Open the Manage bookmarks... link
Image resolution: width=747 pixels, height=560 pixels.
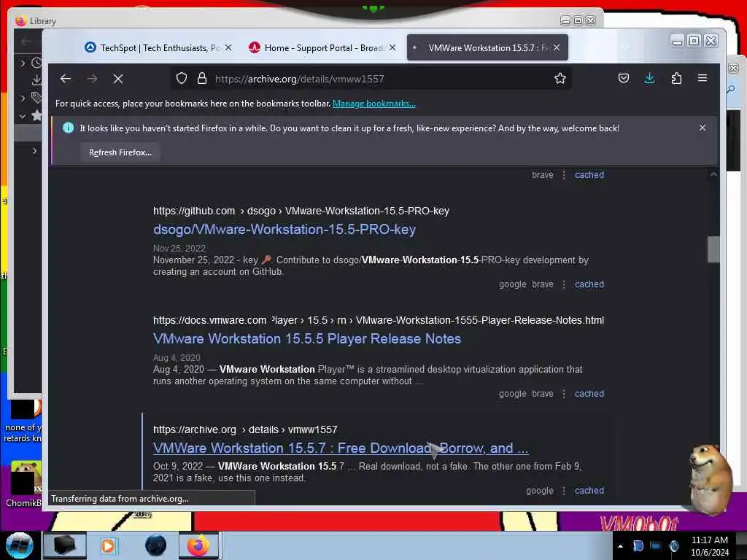(374, 104)
